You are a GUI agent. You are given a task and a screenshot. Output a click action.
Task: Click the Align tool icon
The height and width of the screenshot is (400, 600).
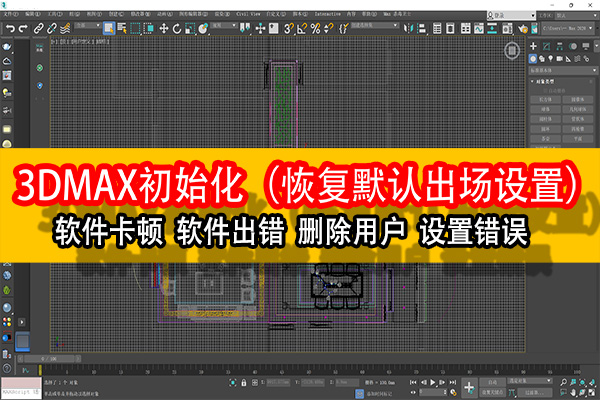(x=422, y=28)
